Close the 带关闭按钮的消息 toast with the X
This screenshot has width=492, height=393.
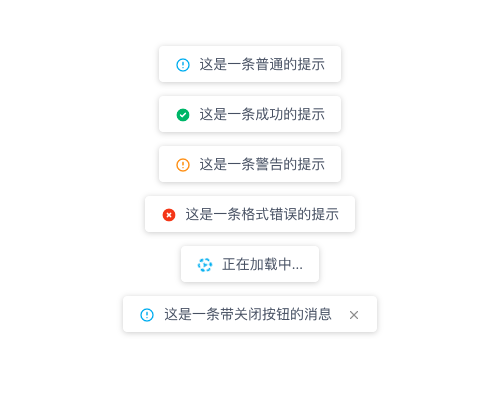(354, 315)
